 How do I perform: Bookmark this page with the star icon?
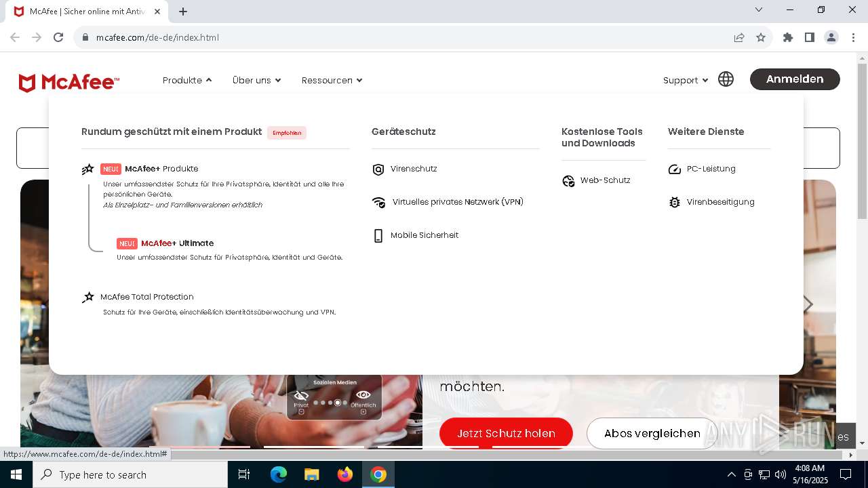pos(761,37)
